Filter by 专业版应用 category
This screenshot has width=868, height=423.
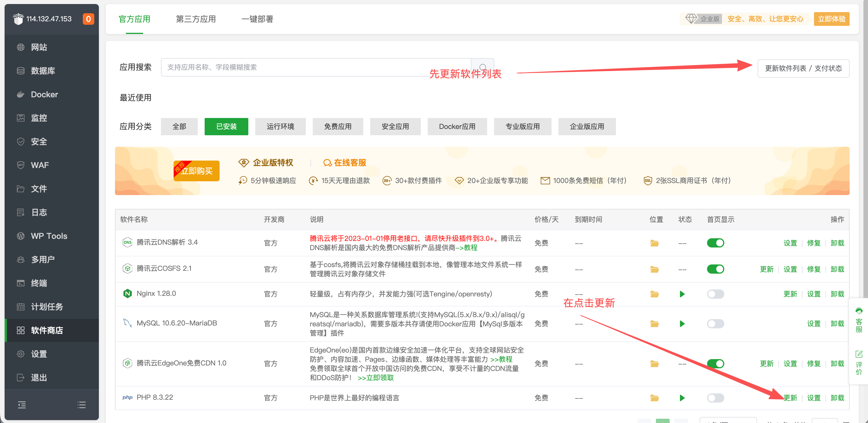[523, 127]
